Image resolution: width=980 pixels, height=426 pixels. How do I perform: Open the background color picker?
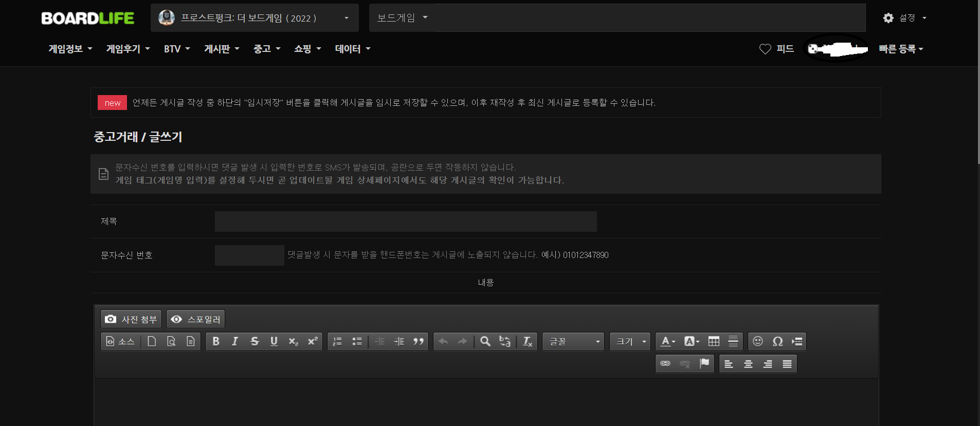pyautogui.click(x=692, y=341)
